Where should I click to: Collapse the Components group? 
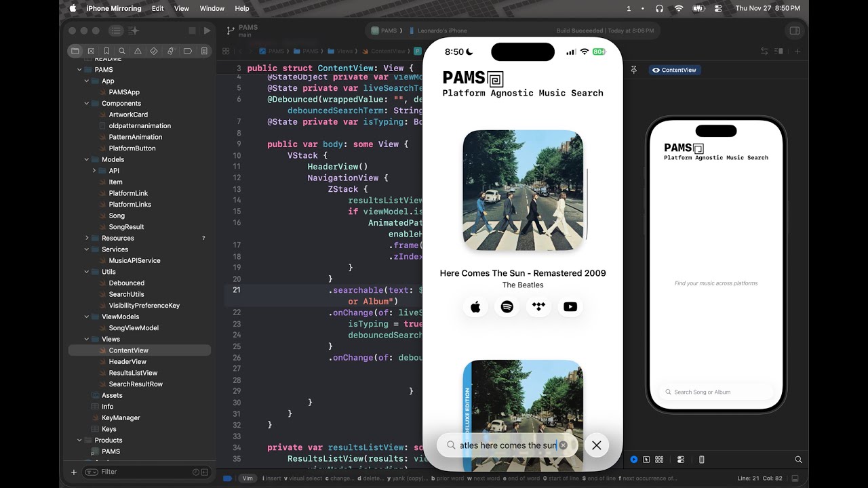(87, 104)
